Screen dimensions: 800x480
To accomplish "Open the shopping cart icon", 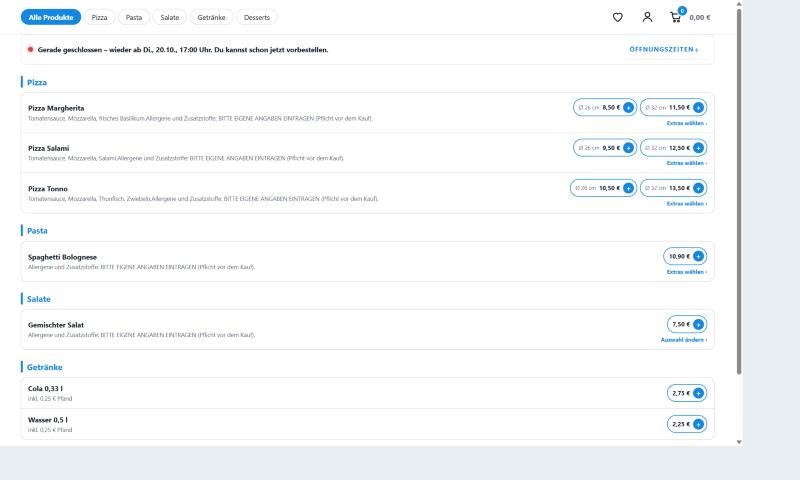I will pos(676,17).
